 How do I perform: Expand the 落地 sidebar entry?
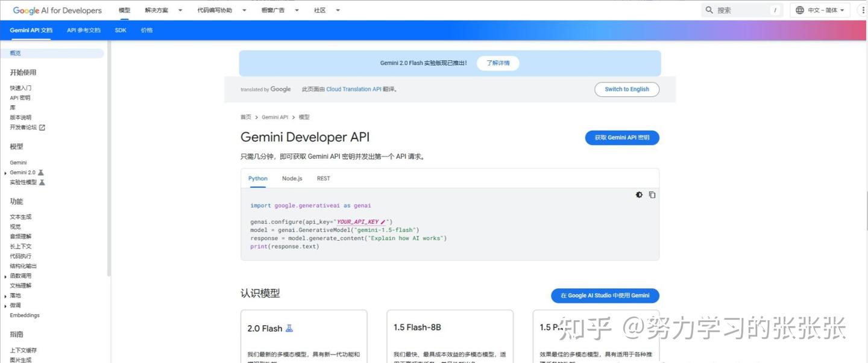[x=5, y=295]
